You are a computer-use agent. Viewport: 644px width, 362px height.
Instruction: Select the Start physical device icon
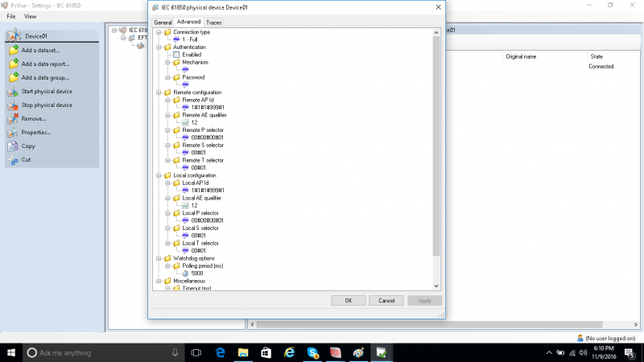tap(13, 91)
